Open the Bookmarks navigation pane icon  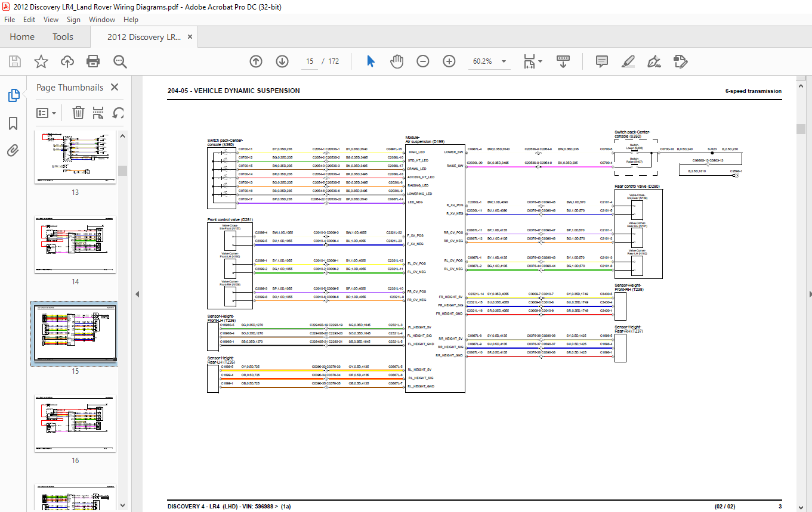point(13,123)
